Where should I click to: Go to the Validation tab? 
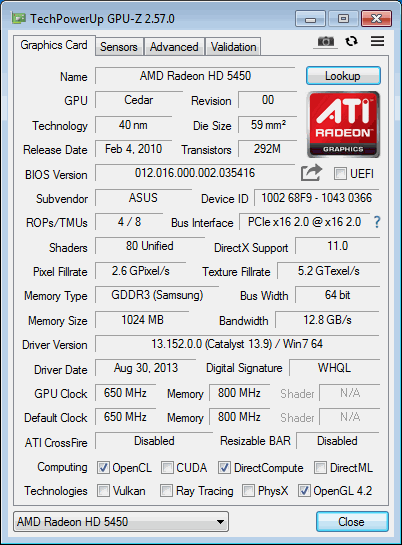pos(233,47)
